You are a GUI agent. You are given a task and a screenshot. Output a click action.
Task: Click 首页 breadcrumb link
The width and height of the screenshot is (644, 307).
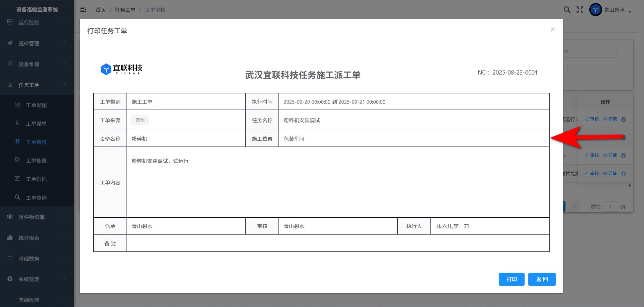click(x=101, y=10)
